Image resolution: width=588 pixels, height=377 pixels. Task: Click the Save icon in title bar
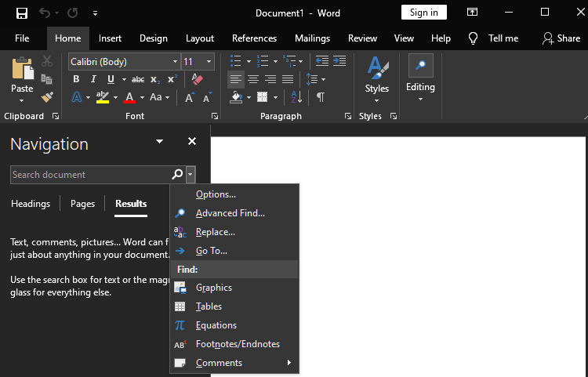tap(22, 13)
